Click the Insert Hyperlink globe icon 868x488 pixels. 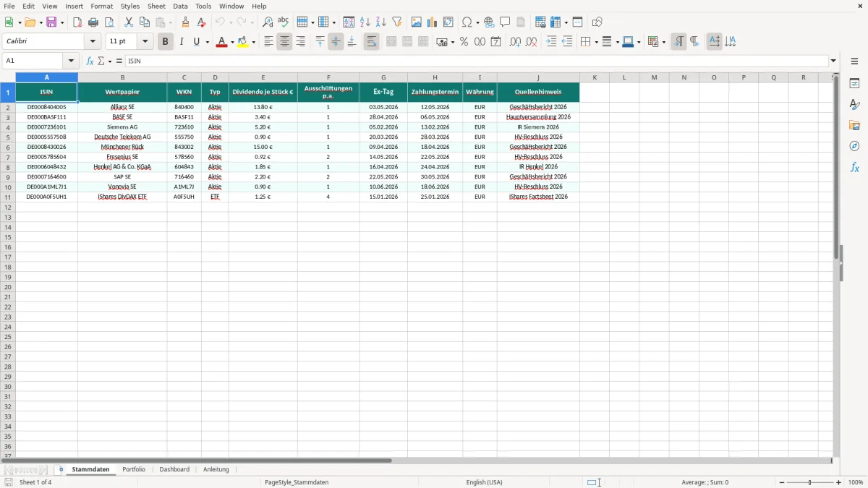489,22
